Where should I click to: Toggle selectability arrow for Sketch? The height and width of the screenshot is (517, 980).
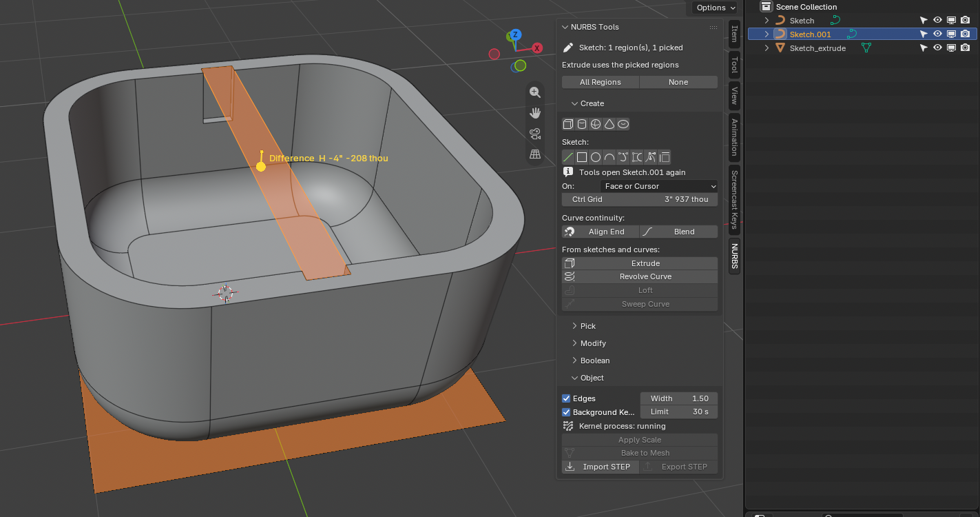pos(924,21)
